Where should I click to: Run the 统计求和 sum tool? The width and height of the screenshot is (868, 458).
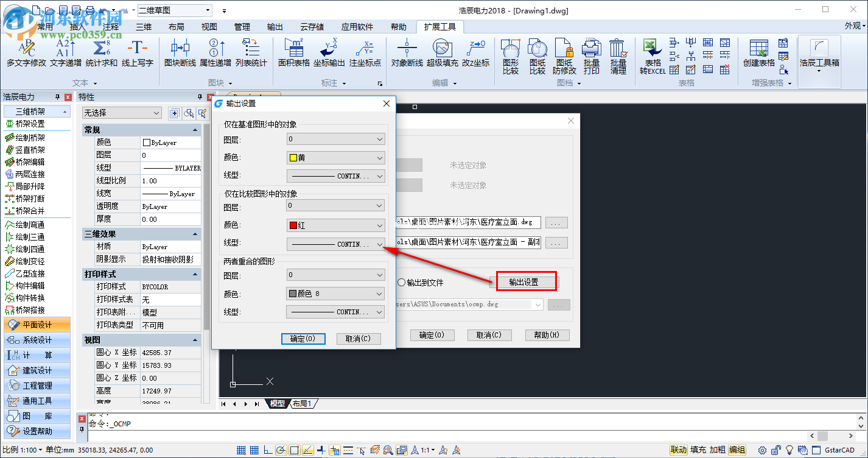[101, 53]
